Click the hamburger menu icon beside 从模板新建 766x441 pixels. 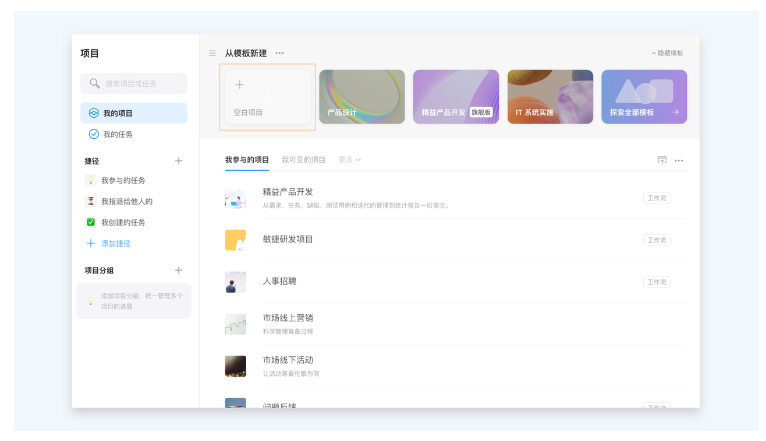click(213, 53)
